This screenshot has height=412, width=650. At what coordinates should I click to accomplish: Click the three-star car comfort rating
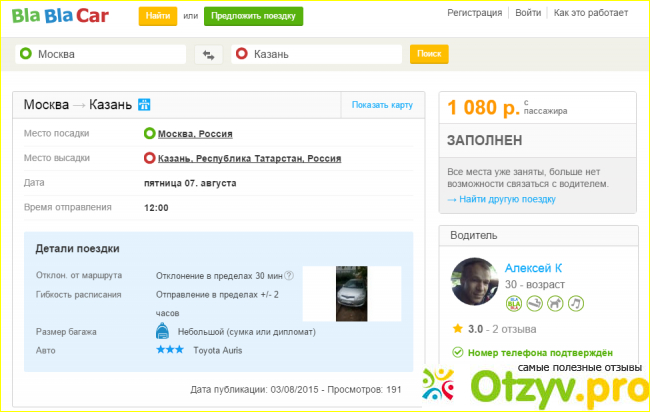(x=169, y=350)
